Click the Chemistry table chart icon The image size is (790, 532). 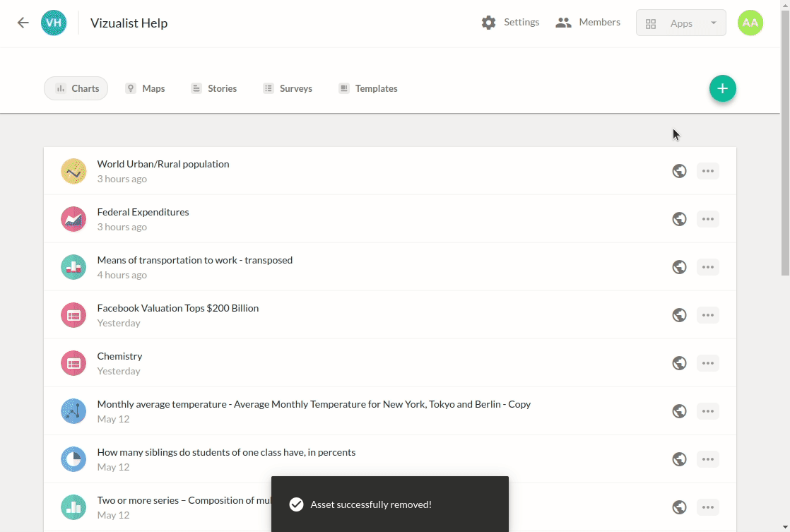pyautogui.click(x=73, y=363)
